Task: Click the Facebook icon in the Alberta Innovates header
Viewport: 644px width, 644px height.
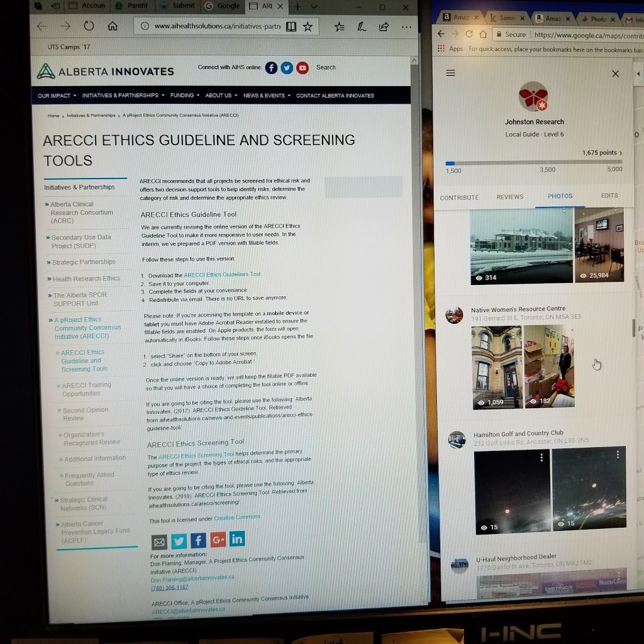Action: coord(271,68)
